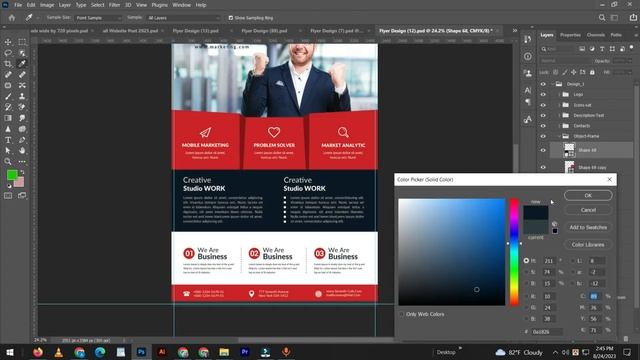Open the Share icon at top right

633,18
